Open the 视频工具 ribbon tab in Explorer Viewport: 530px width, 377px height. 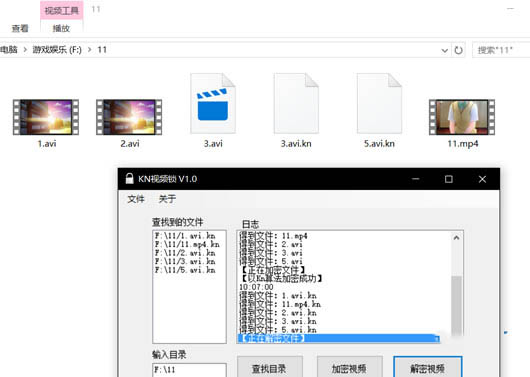pyautogui.click(x=62, y=10)
